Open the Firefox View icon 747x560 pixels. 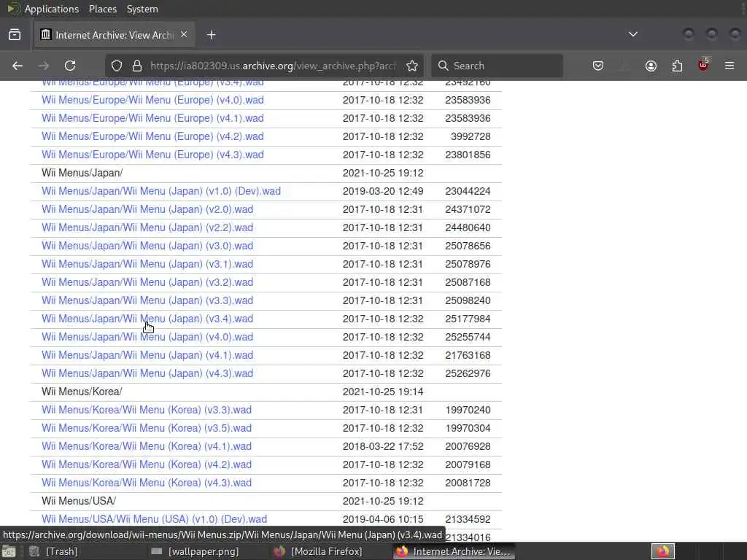pos(15,35)
